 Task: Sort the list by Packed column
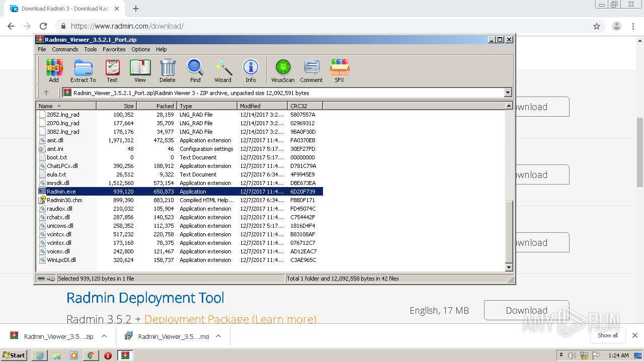pos(156,106)
